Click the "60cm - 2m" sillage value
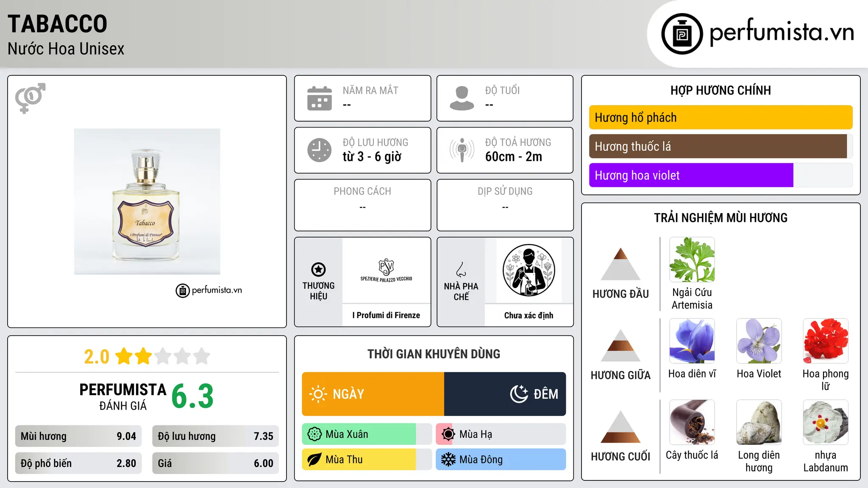Image resolution: width=868 pixels, height=488 pixels. click(x=514, y=157)
